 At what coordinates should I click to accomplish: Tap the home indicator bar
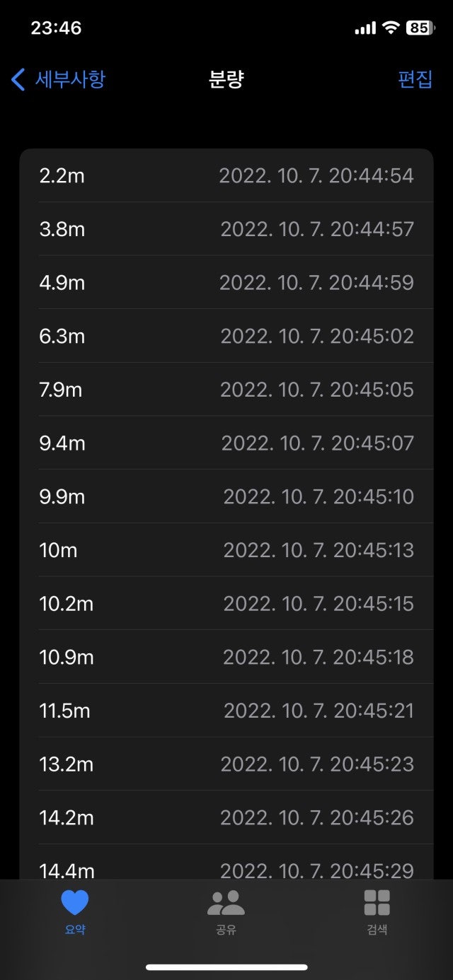click(x=226, y=967)
